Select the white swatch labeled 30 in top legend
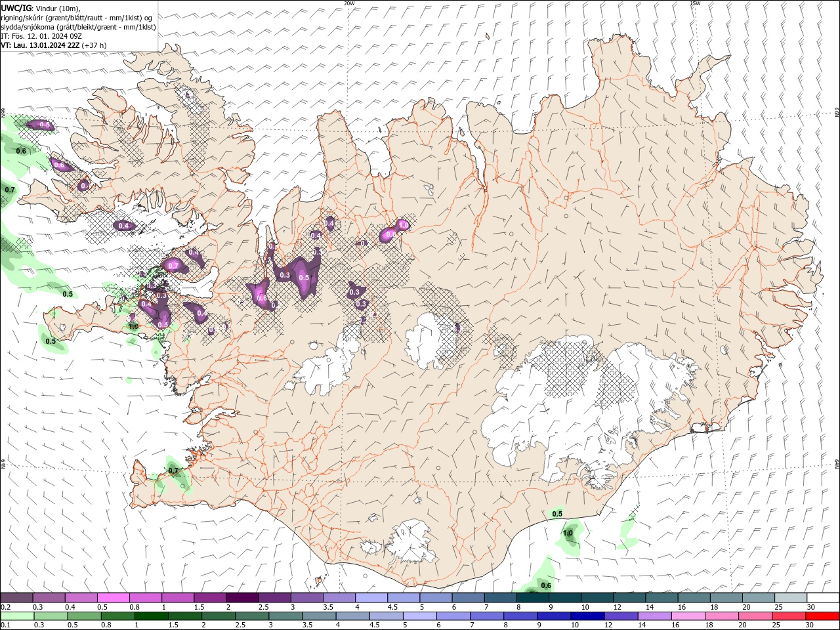840x630 pixels. point(823,598)
